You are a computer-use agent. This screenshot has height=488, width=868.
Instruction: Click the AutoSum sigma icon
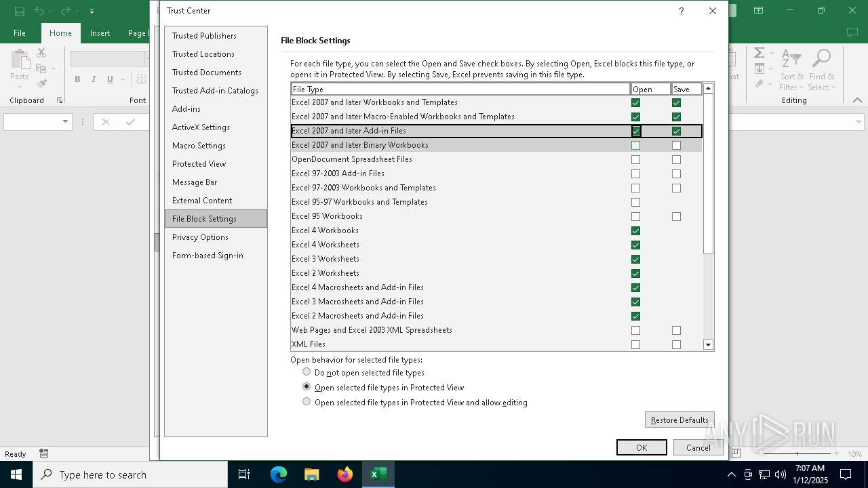point(759,53)
